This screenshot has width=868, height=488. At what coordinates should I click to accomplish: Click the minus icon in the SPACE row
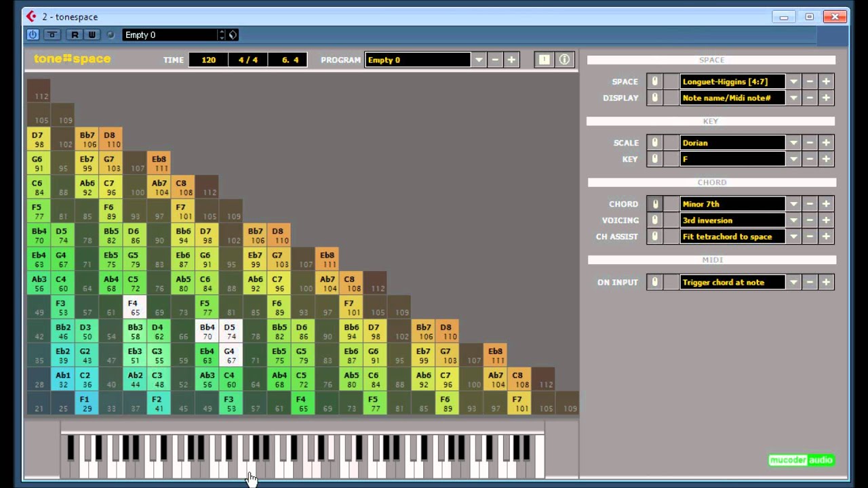pos(810,81)
